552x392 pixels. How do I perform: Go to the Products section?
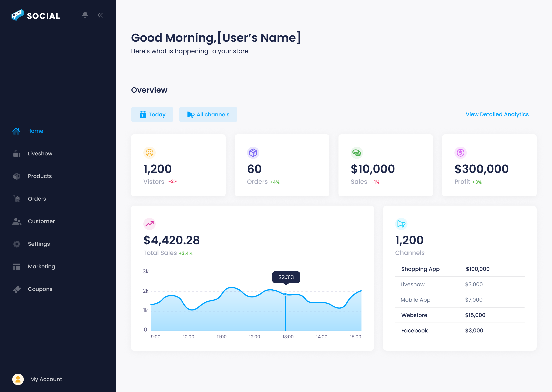40,176
